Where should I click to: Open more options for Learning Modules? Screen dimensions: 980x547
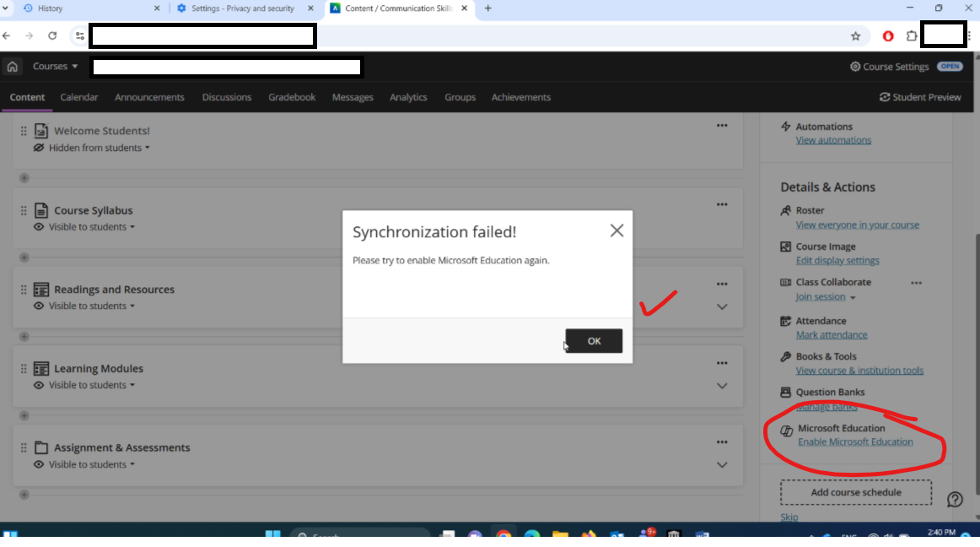point(722,363)
